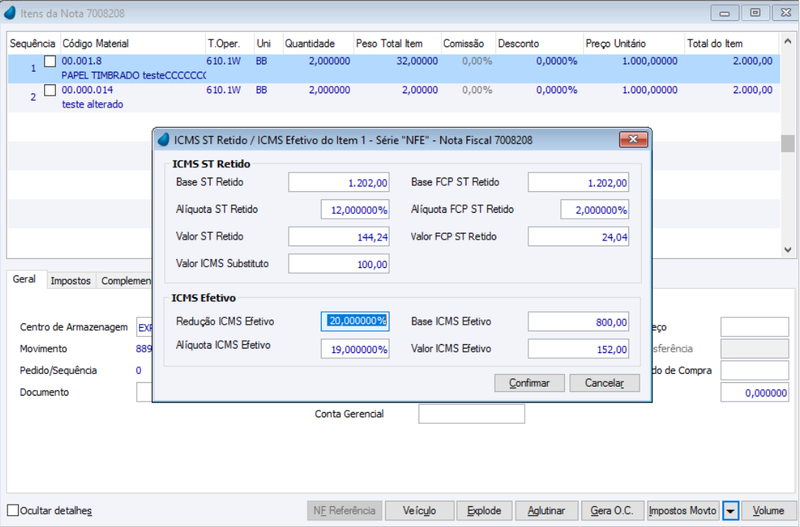Image resolution: width=800 pixels, height=527 pixels.
Task: Click the Impostos Movto button
Action: click(682, 511)
